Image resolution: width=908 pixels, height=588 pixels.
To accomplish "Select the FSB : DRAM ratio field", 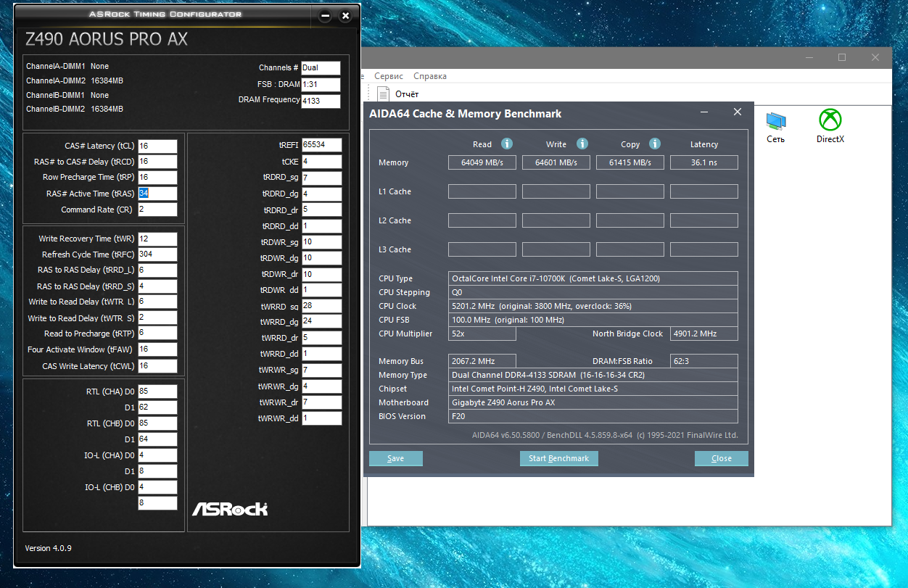I will 321,85.
